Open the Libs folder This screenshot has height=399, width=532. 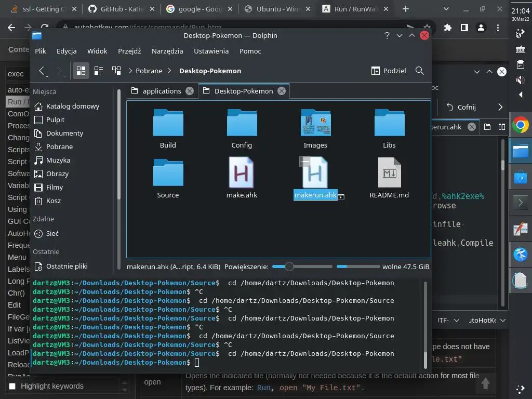pos(389,129)
